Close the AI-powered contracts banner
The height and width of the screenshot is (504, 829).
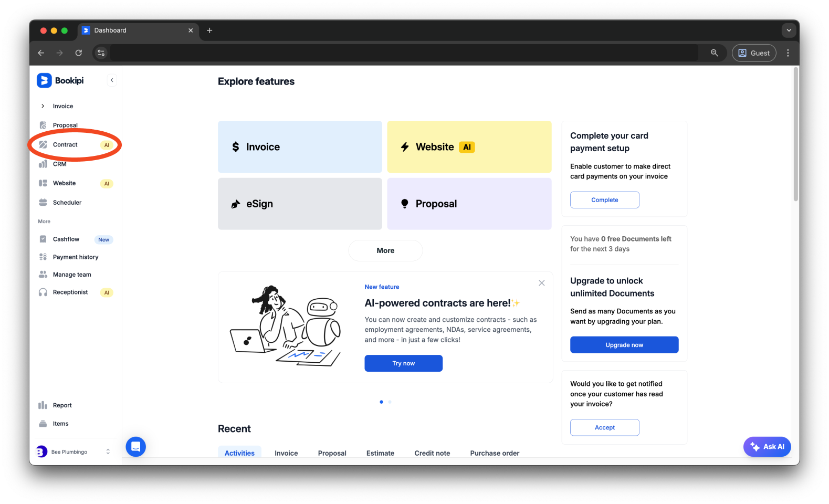coord(542,283)
